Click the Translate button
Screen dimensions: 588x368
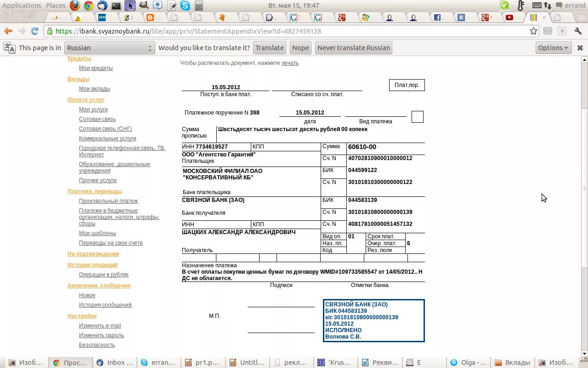270,48
